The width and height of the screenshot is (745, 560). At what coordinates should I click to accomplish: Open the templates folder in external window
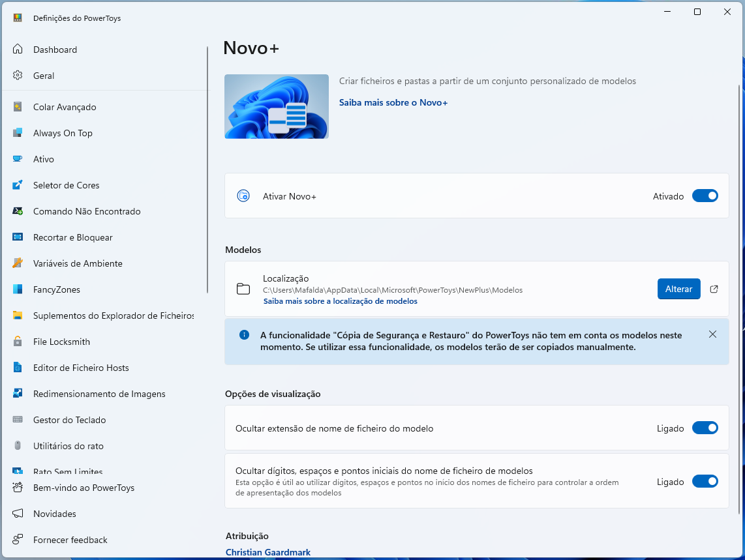click(x=714, y=289)
